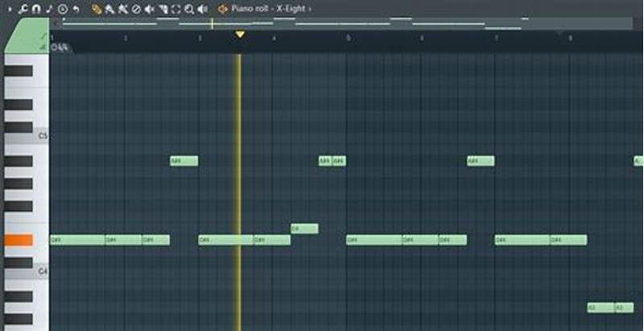
Task: Select the D#4 note starting at bar 3
Action: click(x=226, y=240)
